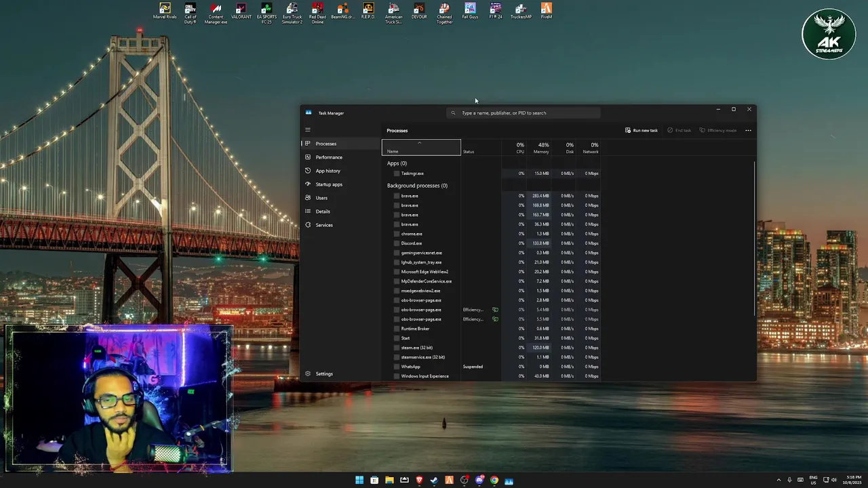Click the VALORANT desktop shortcut
The width and height of the screenshot is (868, 488).
pyautogui.click(x=241, y=11)
